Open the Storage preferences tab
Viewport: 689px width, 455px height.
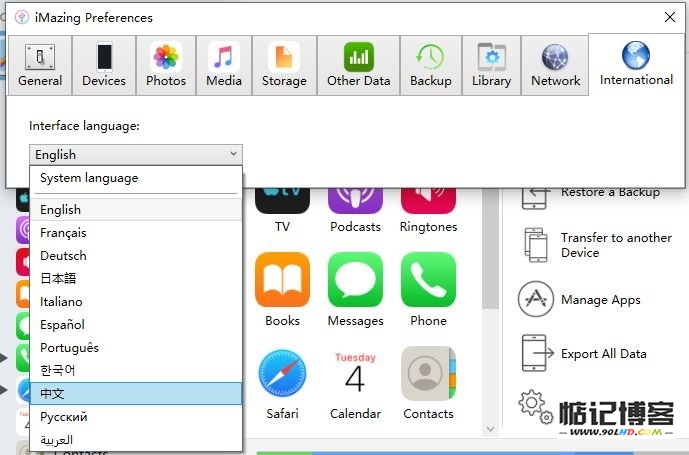(x=284, y=66)
